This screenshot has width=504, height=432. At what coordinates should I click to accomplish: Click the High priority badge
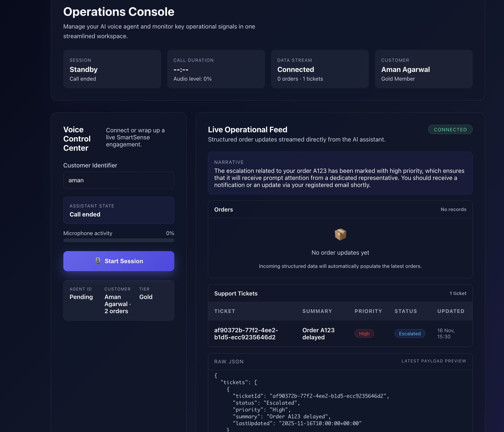(364, 334)
